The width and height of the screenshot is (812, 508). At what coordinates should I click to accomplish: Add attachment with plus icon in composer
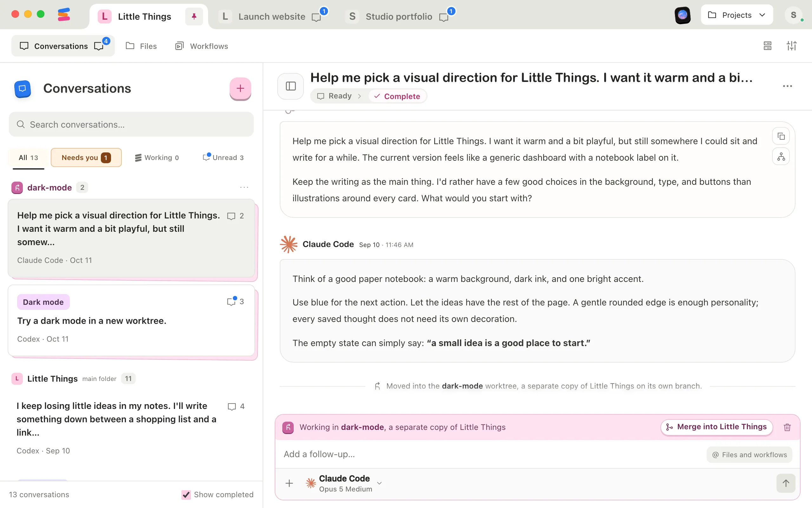(x=289, y=483)
